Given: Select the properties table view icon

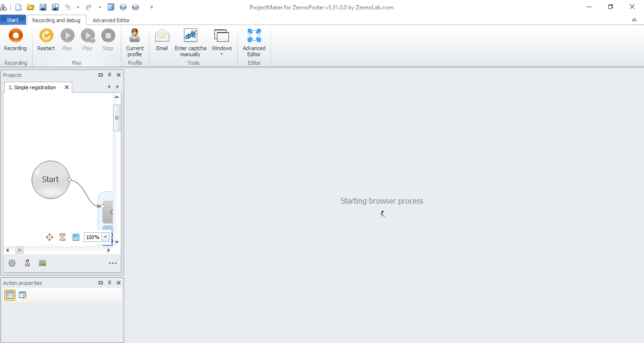Looking at the screenshot, I should (10, 295).
